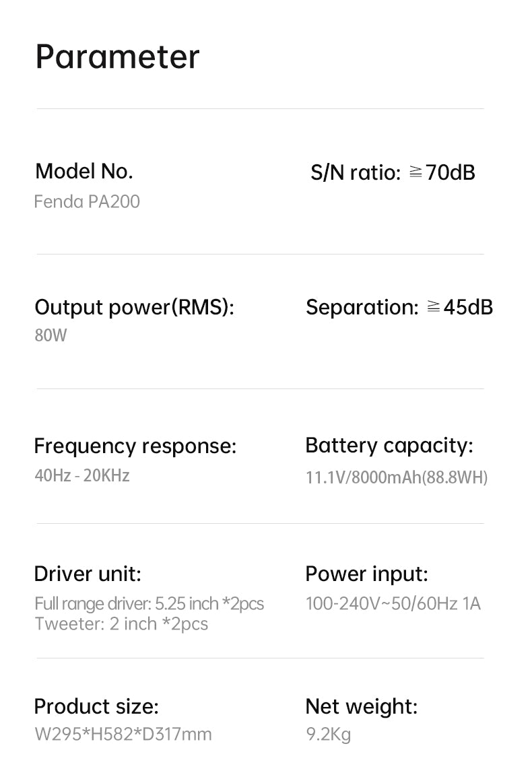Click the "W295*H582*D317mm" dimensions value
This screenshot has height=781, width=532.
point(123,734)
